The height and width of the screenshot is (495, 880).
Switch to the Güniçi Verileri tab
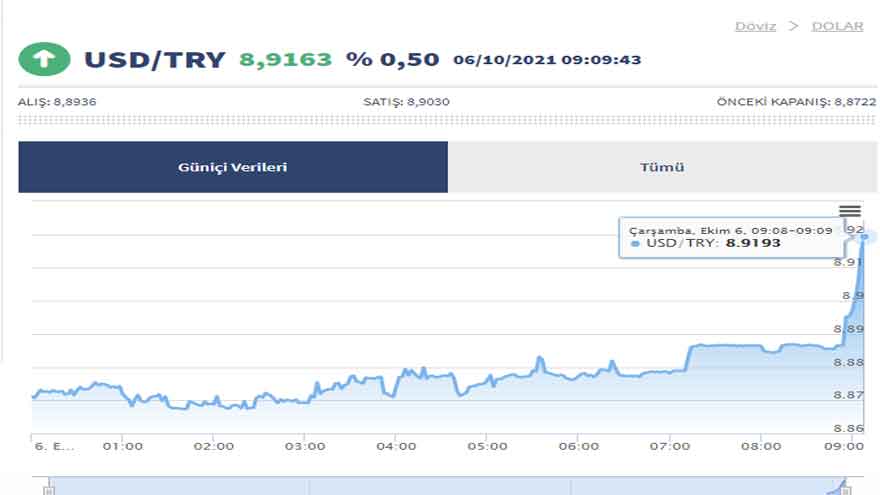click(233, 167)
